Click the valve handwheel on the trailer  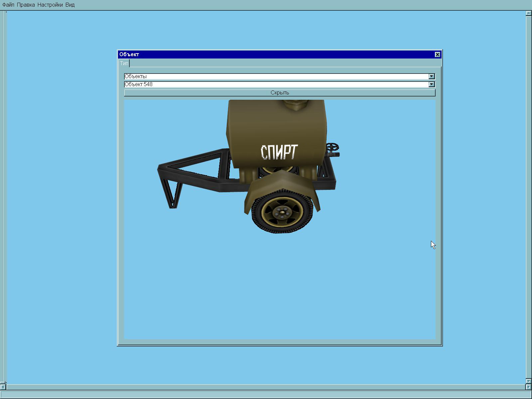click(x=332, y=148)
